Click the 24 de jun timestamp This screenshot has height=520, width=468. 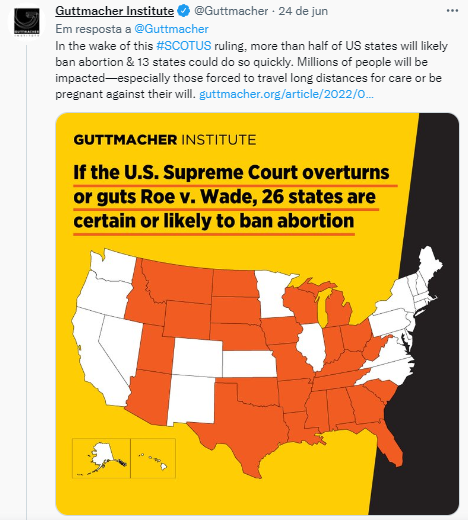pyautogui.click(x=303, y=11)
